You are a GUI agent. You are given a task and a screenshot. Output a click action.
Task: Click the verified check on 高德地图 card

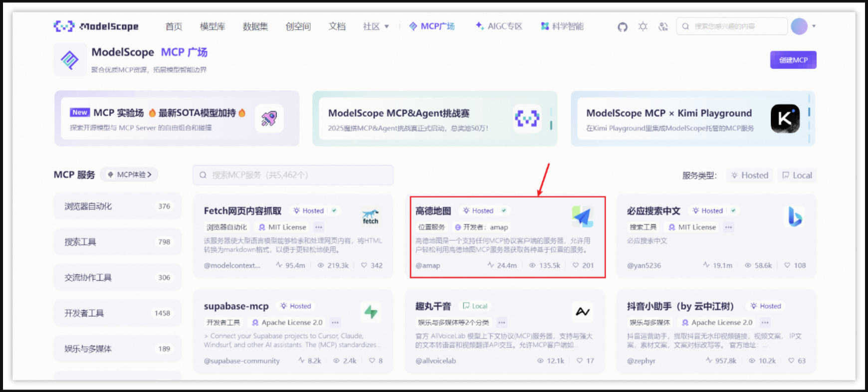[504, 210]
